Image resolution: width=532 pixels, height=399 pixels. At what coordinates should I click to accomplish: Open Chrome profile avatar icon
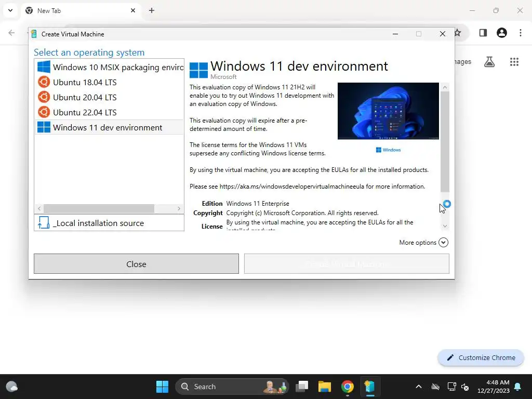pyautogui.click(x=502, y=33)
